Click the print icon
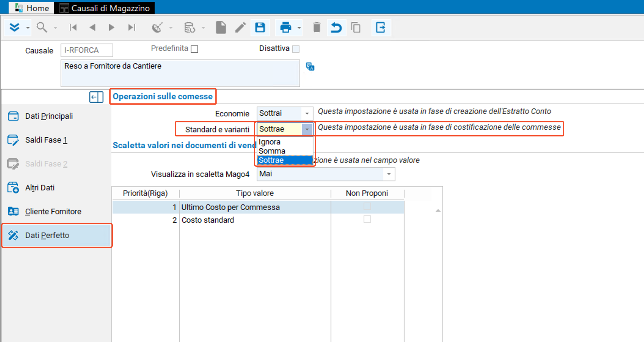Viewport: 644px width, 342px height. click(286, 28)
